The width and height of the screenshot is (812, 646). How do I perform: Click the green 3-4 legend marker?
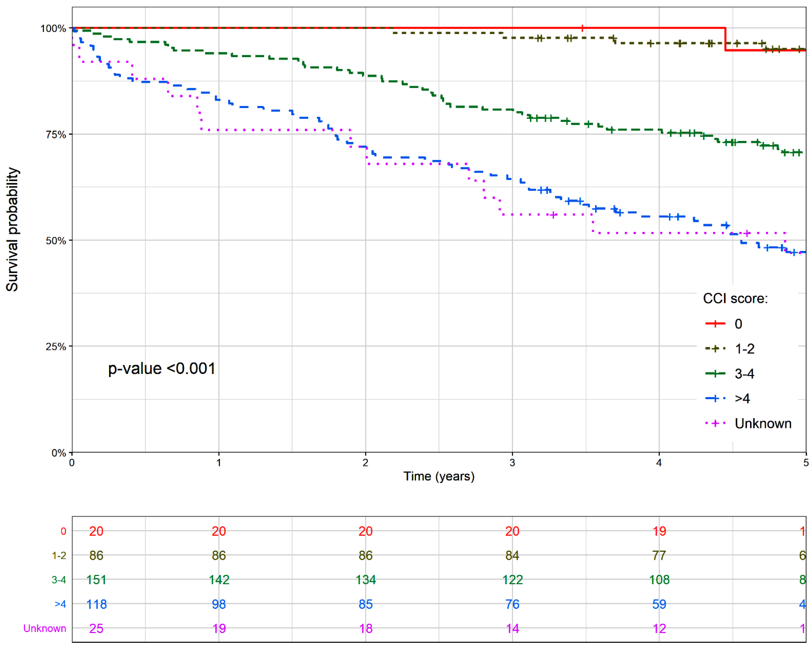715,374
